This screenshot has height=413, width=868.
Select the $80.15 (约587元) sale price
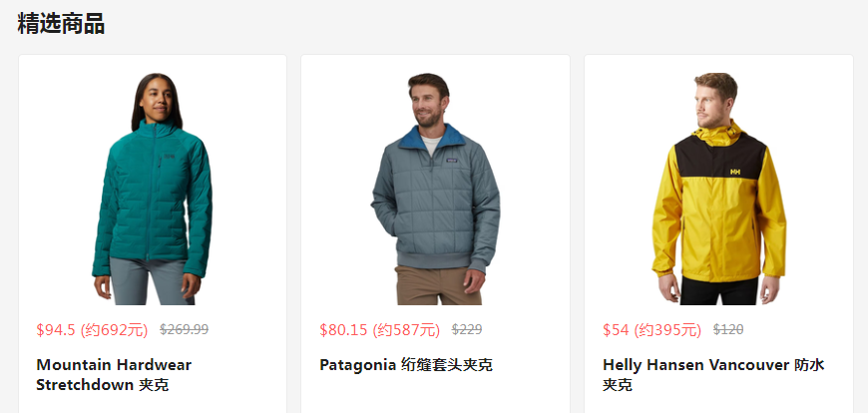[x=379, y=330]
